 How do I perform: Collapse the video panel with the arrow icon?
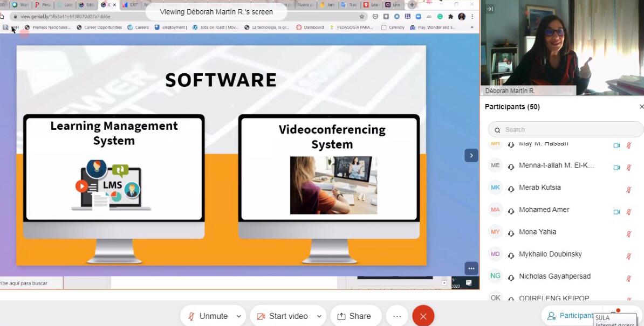pos(490,9)
